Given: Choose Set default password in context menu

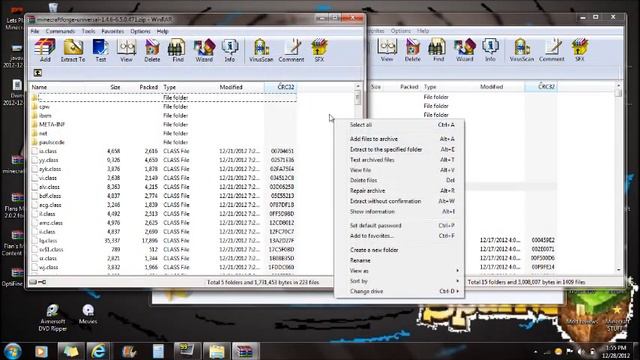Looking at the screenshot, I should pos(400,226).
